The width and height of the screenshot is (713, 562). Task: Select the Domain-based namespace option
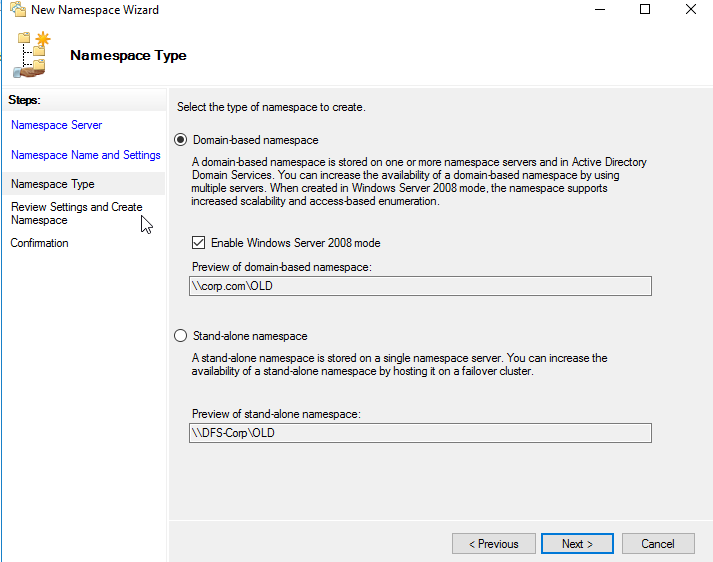[181, 140]
